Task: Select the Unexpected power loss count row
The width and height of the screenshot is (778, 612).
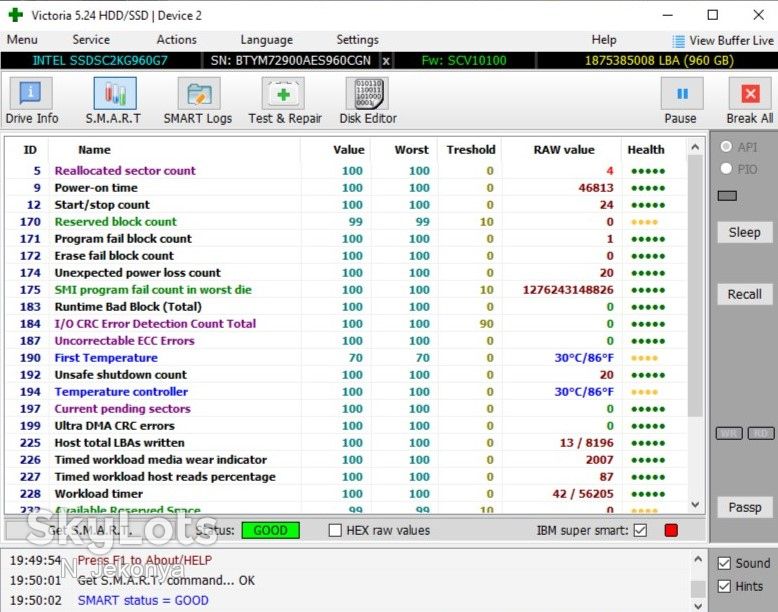Action: 346,273
